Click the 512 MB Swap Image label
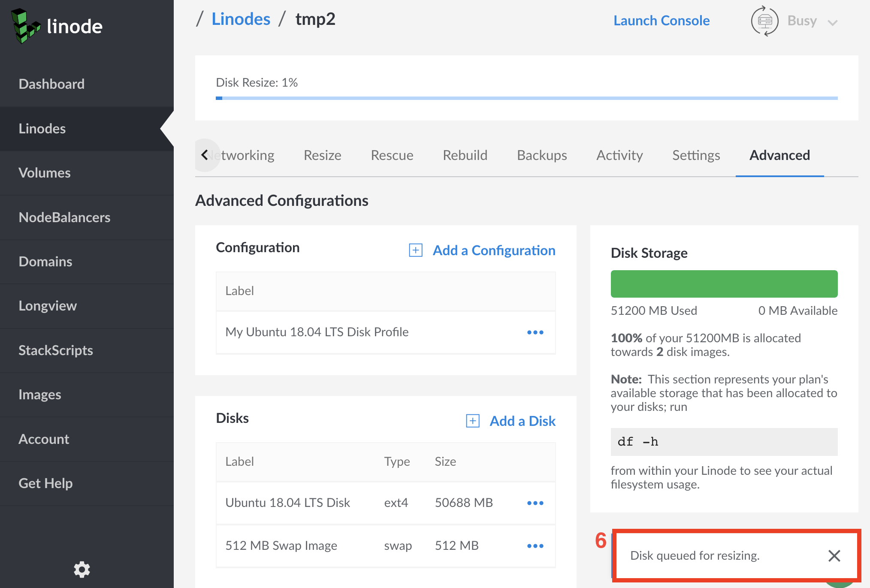 coord(281,546)
